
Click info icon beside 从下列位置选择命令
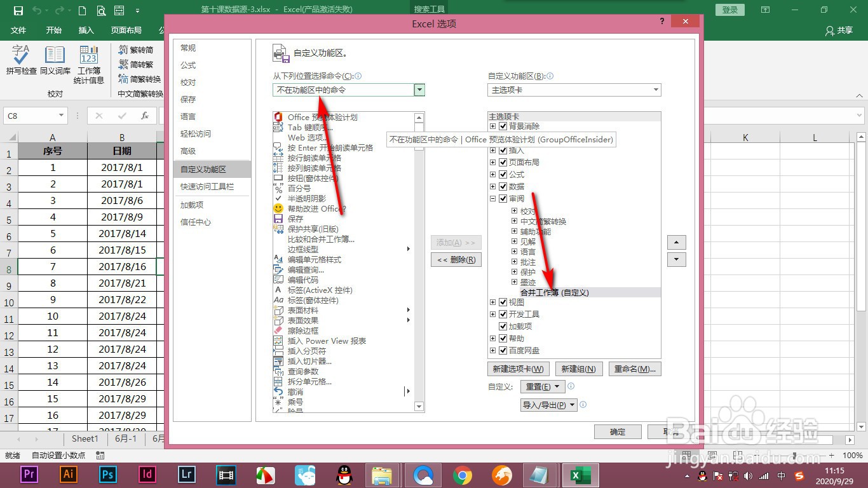358,76
